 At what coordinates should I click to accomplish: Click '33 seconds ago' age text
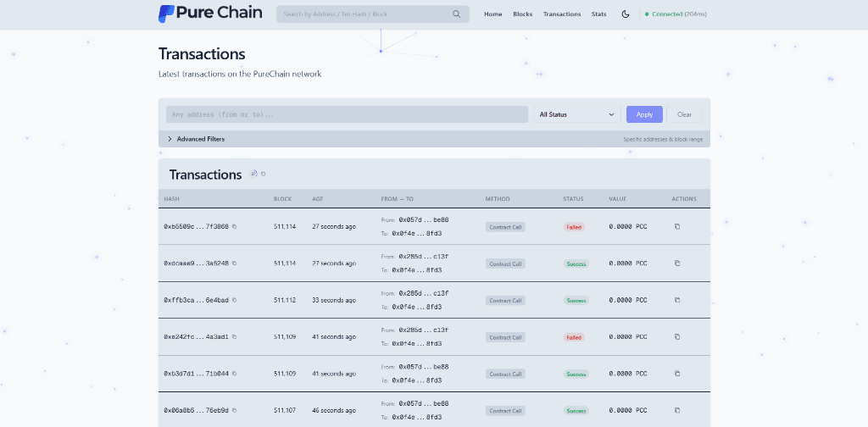pyautogui.click(x=334, y=300)
